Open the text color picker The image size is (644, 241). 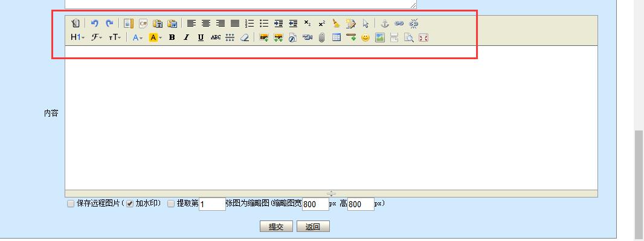pos(138,37)
